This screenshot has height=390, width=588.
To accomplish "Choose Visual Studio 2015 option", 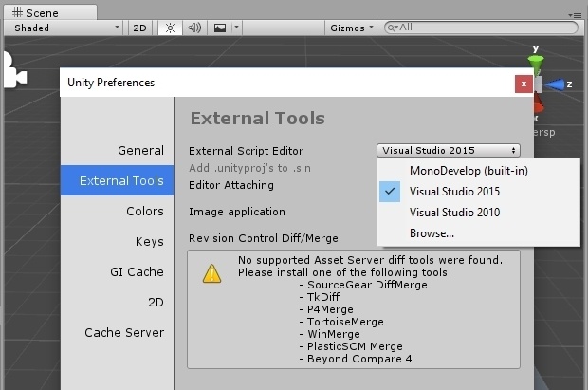I will [x=479, y=192].
